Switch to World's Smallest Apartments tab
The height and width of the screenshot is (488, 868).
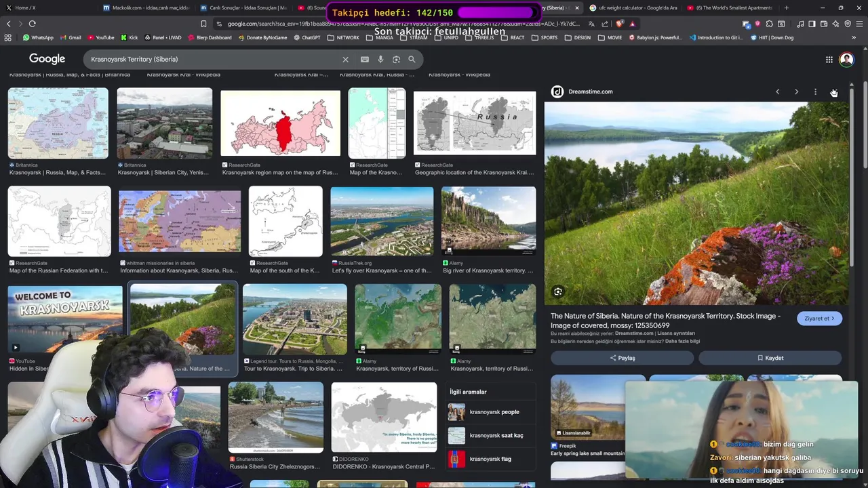click(x=731, y=8)
